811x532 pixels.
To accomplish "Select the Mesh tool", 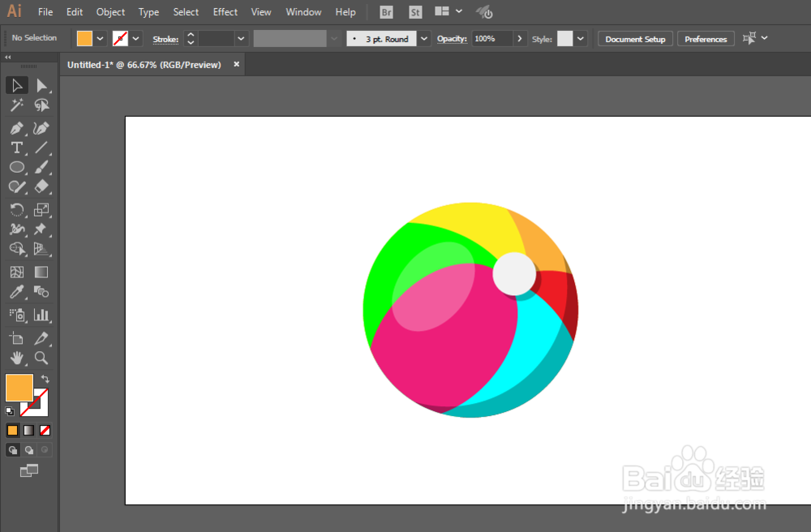I will click(x=16, y=272).
